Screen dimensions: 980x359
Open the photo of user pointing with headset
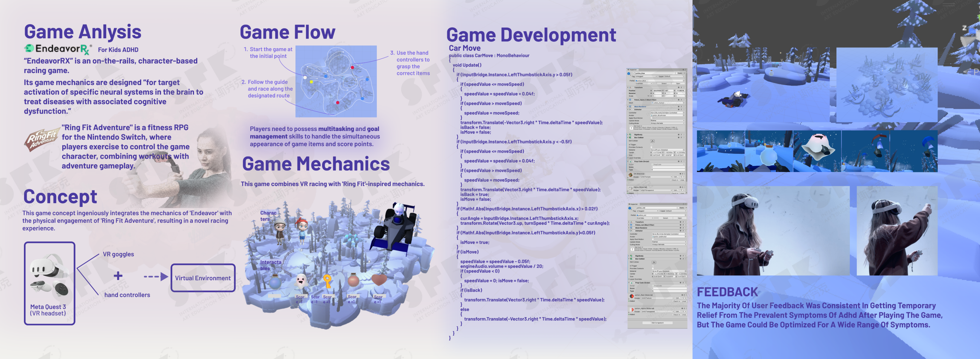pos(897,231)
